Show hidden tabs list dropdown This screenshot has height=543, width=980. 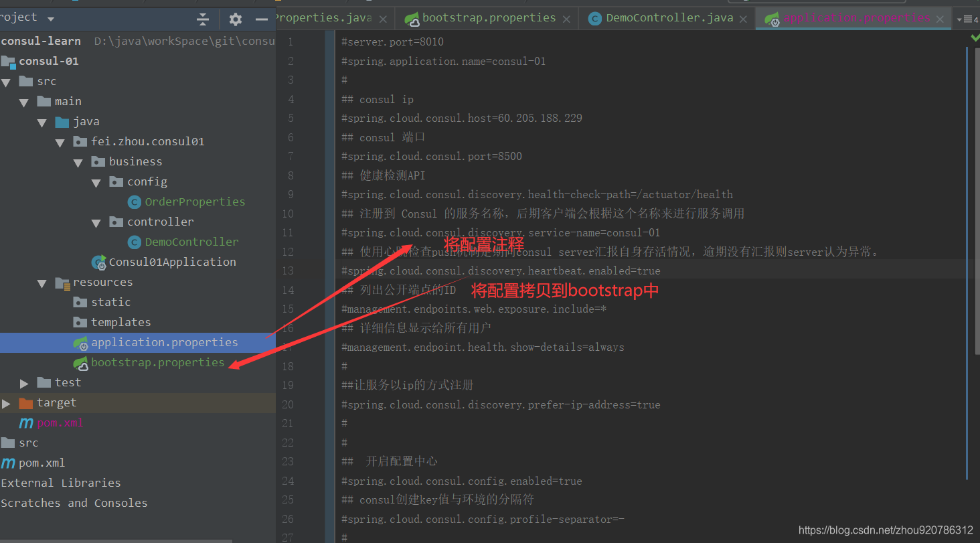968,19
